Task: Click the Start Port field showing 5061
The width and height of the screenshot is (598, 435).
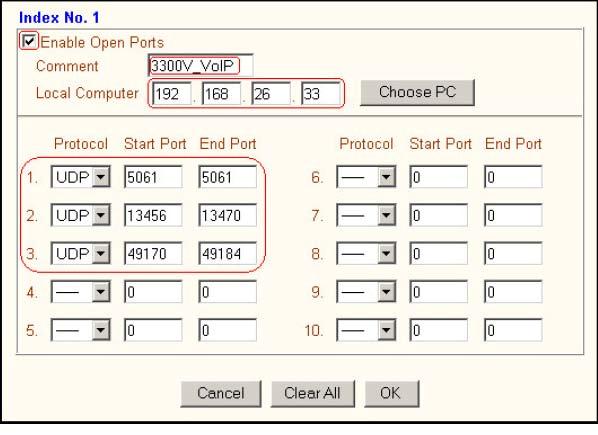Action: click(x=153, y=177)
